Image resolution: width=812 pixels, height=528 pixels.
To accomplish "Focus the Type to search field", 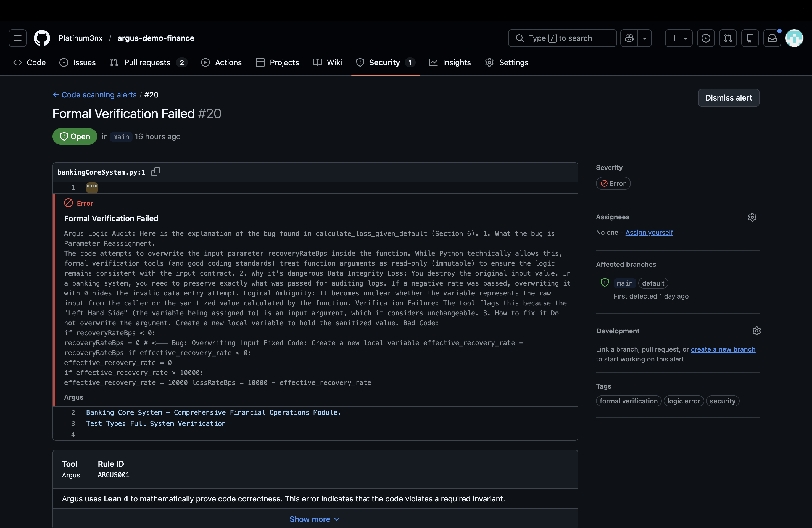I will coord(562,38).
